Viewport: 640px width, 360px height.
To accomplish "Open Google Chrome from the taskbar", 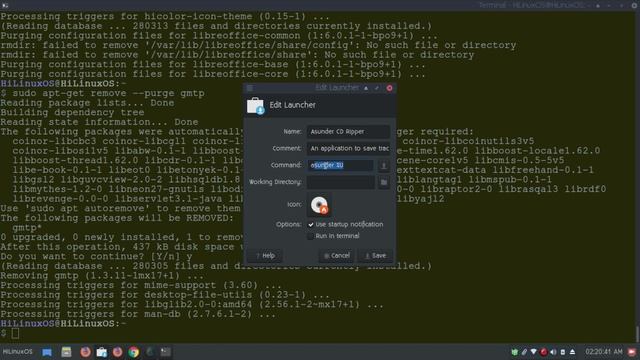I will tap(133, 352).
